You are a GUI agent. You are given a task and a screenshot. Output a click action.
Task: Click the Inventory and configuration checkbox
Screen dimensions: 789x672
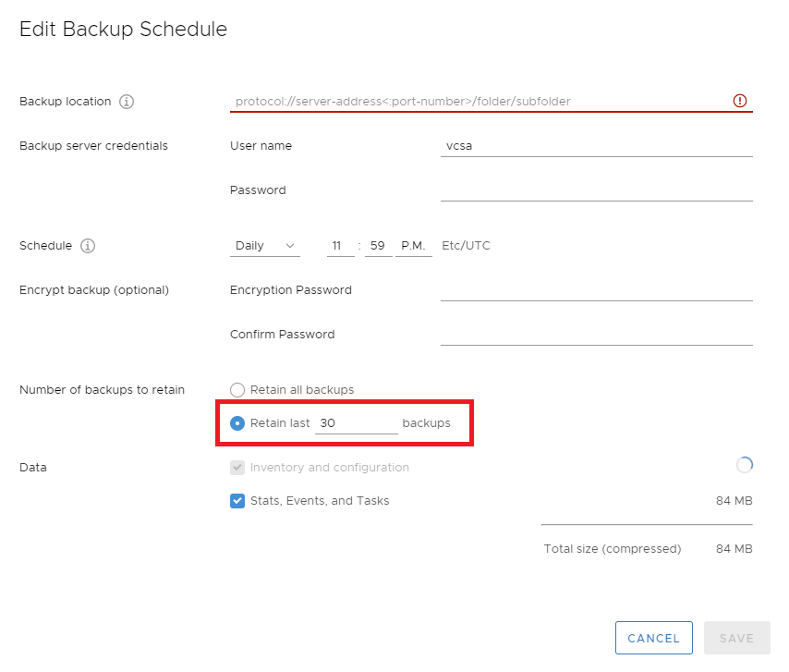point(237,468)
